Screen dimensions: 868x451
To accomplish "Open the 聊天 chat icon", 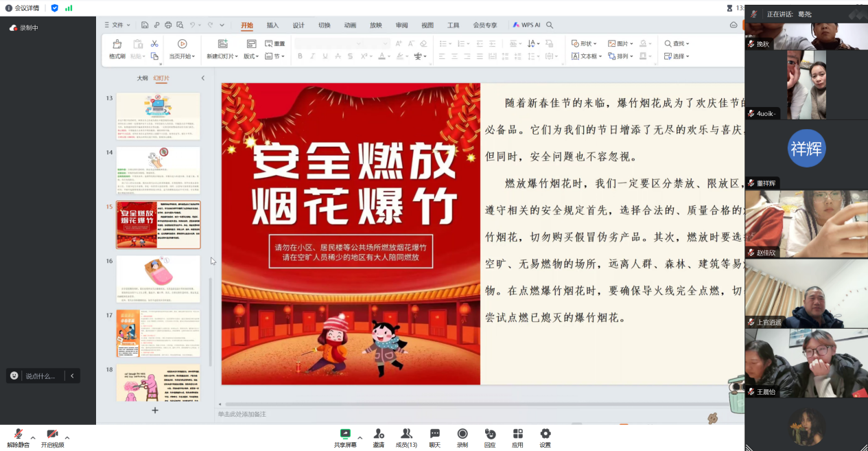I will click(x=434, y=434).
